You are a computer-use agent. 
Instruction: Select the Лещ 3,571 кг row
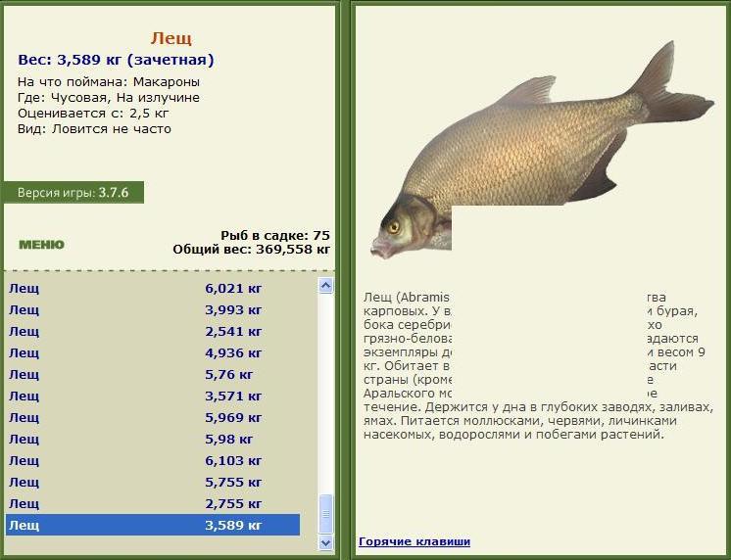point(153,396)
